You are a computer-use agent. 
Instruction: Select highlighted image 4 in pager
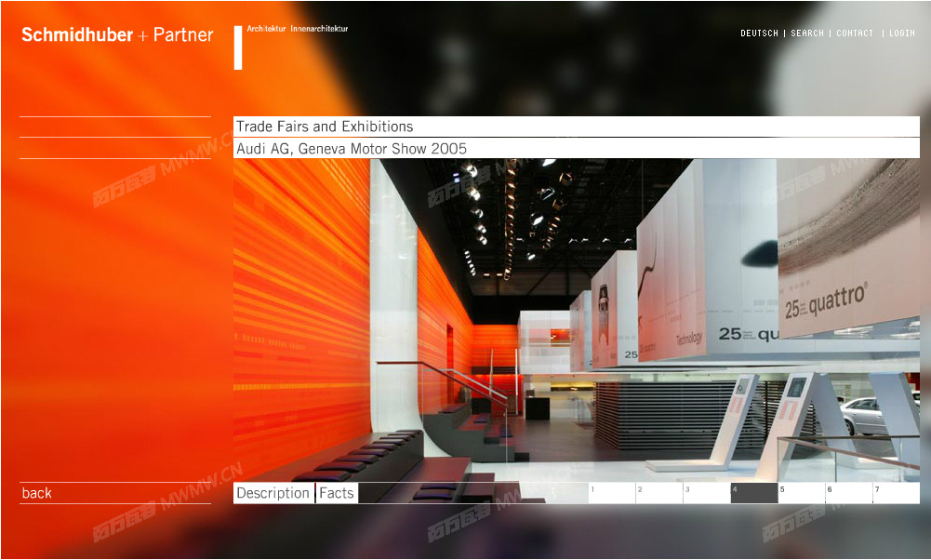pyautogui.click(x=754, y=493)
